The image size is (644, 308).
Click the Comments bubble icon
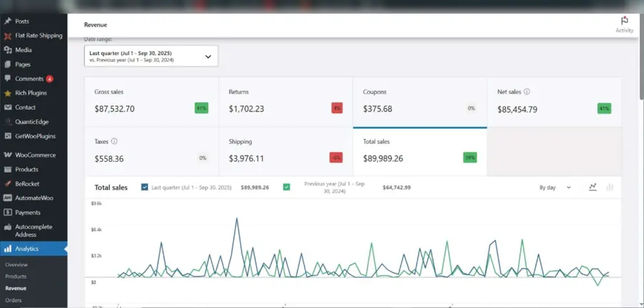tap(7, 79)
